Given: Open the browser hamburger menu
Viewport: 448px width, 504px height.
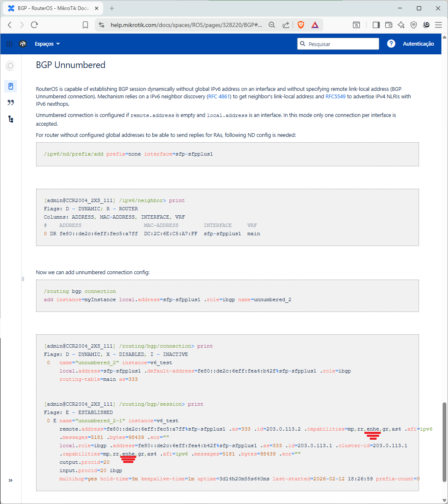Looking at the screenshot, I should (438, 25).
